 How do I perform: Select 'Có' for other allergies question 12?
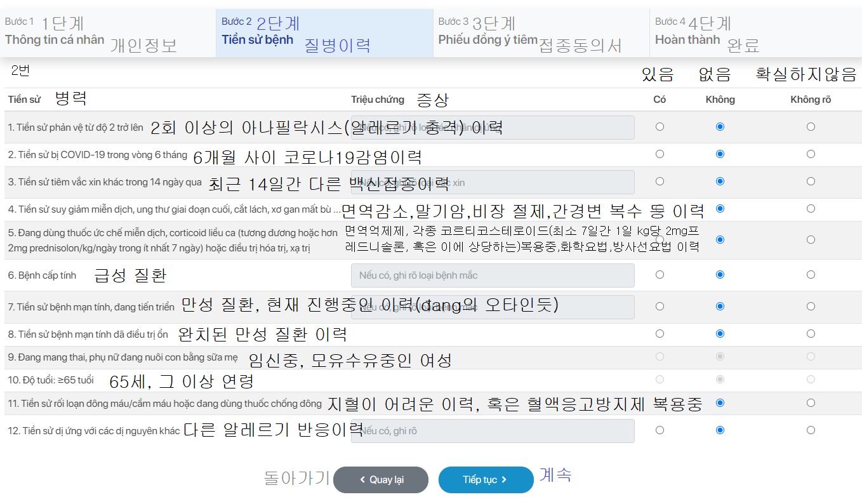pos(660,430)
